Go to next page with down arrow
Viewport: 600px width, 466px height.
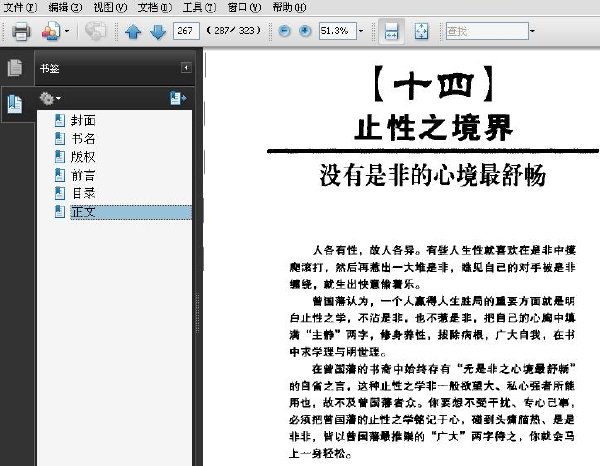(158, 31)
